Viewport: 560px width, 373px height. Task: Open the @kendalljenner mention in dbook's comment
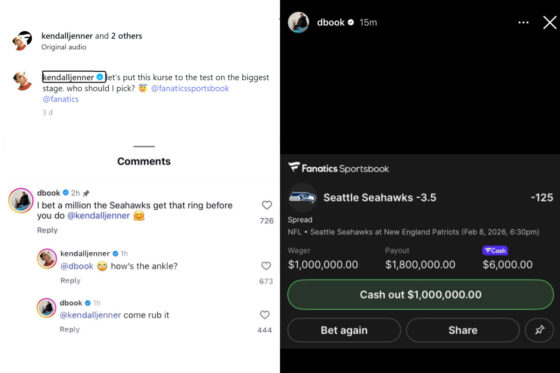(99, 215)
